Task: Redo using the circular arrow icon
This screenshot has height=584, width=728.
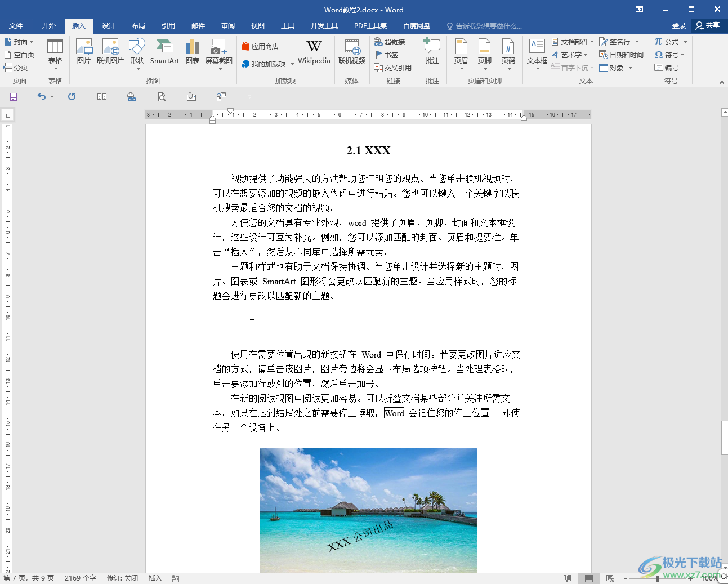Action: pyautogui.click(x=72, y=97)
